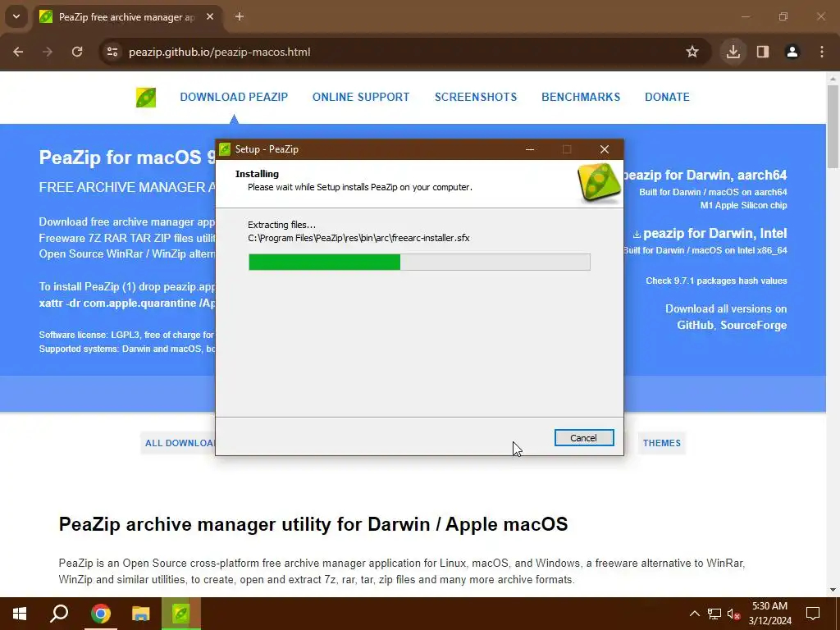The image size is (840, 630).
Task: Open site information icon in address bar
Action: pyautogui.click(x=112, y=52)
